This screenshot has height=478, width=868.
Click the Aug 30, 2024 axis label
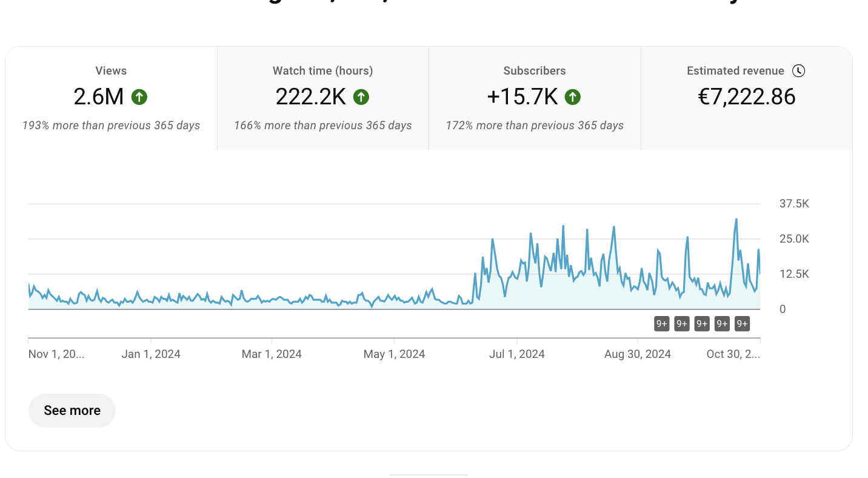click(x=638, y=354)
